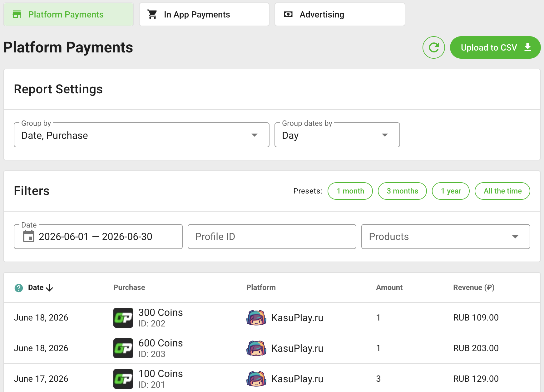544x392 pixels.
Task: Select the 300 Coins purchase name
Action: [x=161, y=312]
